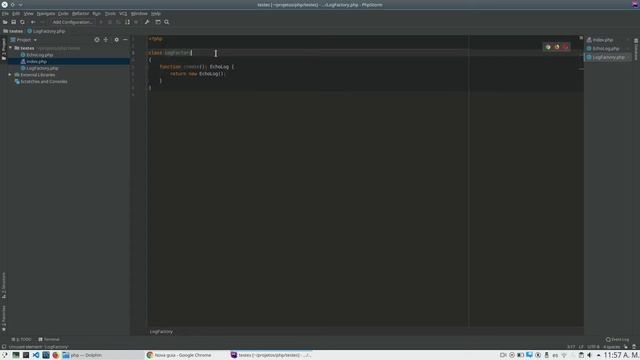Image resolution: width=640 pixels, height=360 pixels.
Task: Open the TODO tool window
Action: pos(21,340)
